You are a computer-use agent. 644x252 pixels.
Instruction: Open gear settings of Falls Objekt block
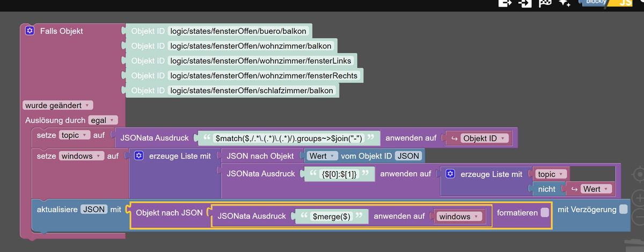pyautogui.click(x=30, y=31)
